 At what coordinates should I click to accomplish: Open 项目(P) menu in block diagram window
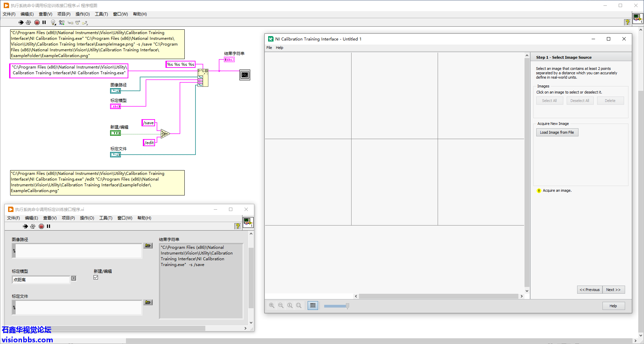click(x=64, y=14)
